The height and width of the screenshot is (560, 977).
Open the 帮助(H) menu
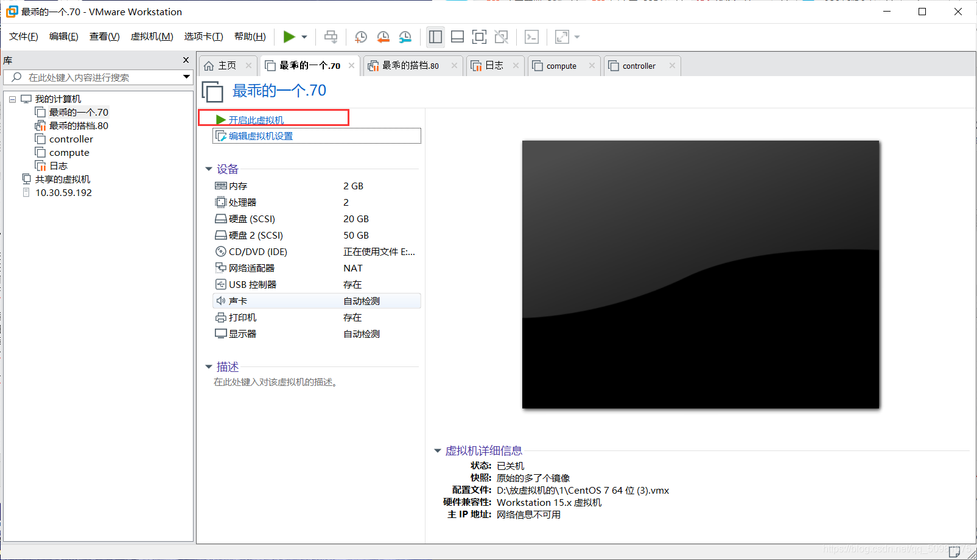(x=250, y=37)
